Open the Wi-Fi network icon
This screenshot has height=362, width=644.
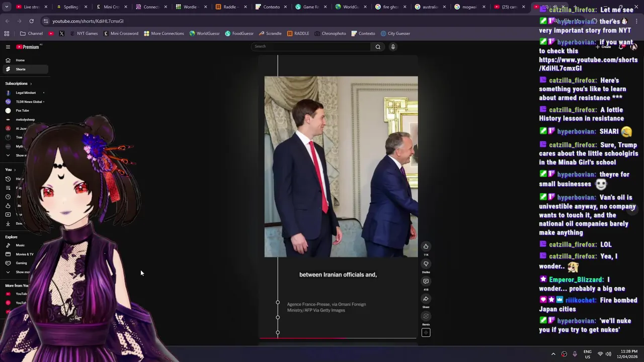click(x=600, y=354)
